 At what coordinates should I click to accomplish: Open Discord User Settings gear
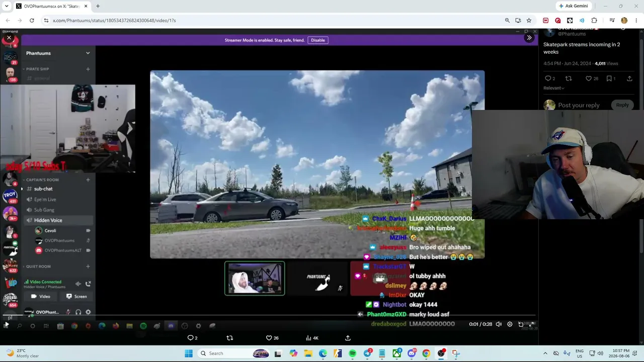pyautogui.click(x=88, y=312)
